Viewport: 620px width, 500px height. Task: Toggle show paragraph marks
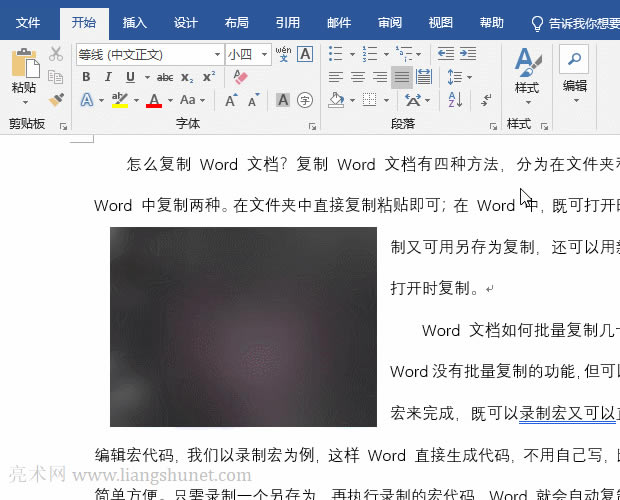[486, 100]
